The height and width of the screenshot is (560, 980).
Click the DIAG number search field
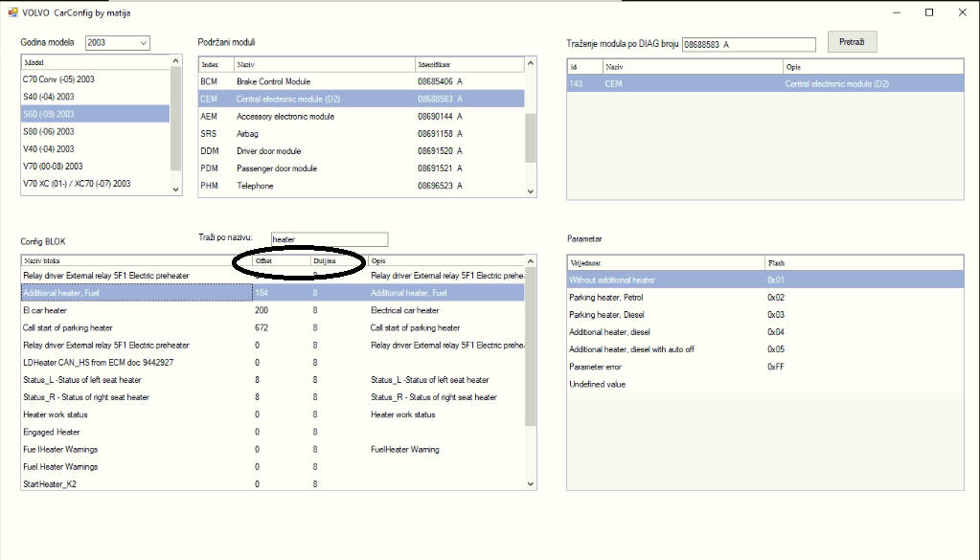point(747,44)
